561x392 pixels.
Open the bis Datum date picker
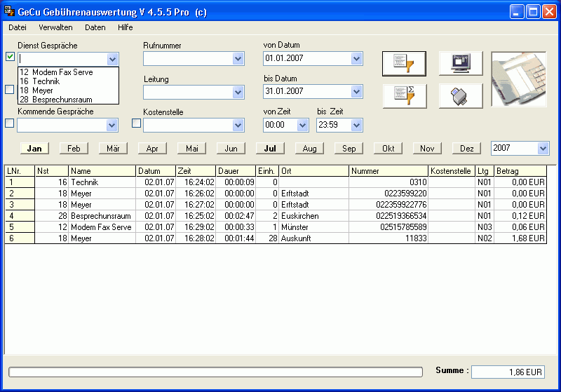[x=356, y=92]
